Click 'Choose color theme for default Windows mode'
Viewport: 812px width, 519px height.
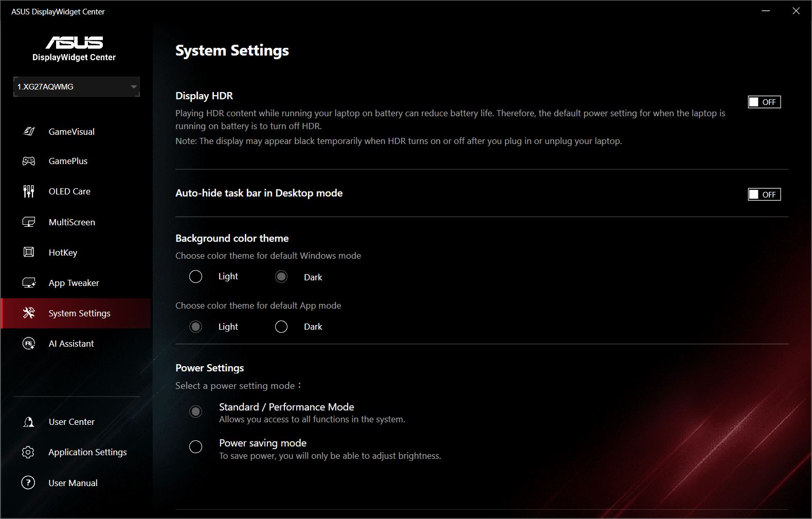(x=268, y=256)
